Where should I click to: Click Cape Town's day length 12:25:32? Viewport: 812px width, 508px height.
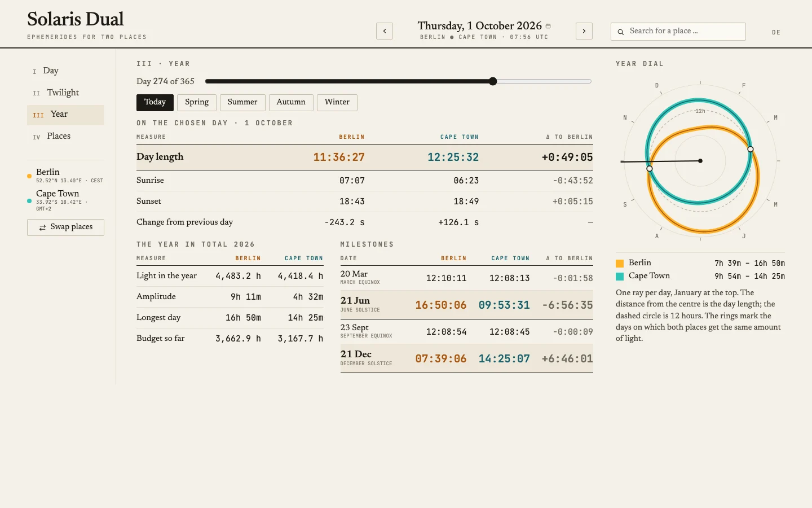click(453, 157)
